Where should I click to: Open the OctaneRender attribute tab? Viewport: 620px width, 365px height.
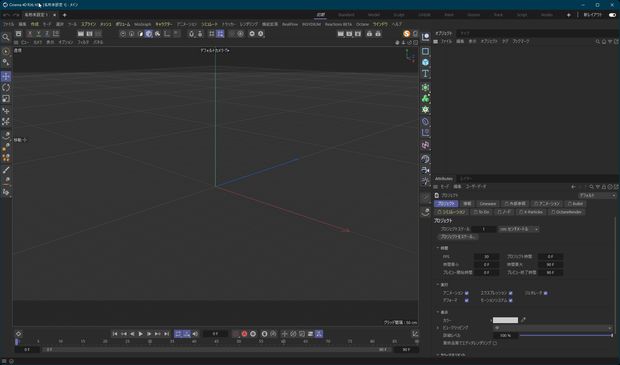point(567,212)
